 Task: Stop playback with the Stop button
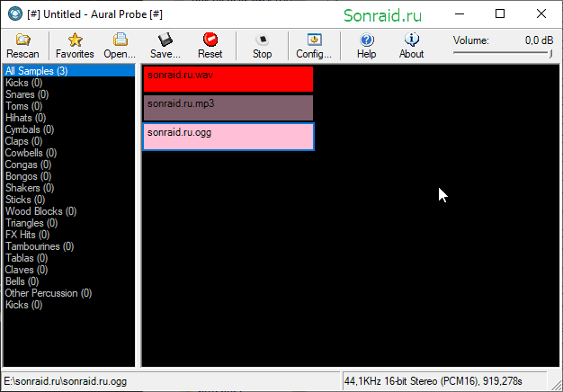262,45
